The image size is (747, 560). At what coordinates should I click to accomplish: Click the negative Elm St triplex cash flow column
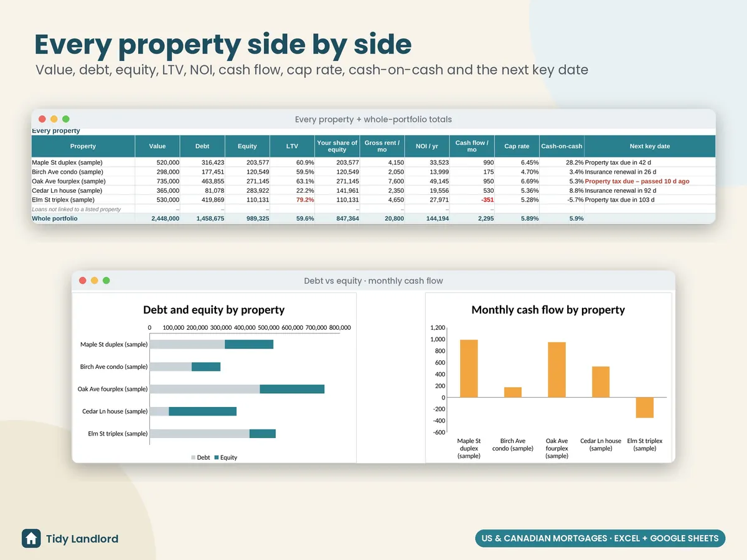[645, 408]
